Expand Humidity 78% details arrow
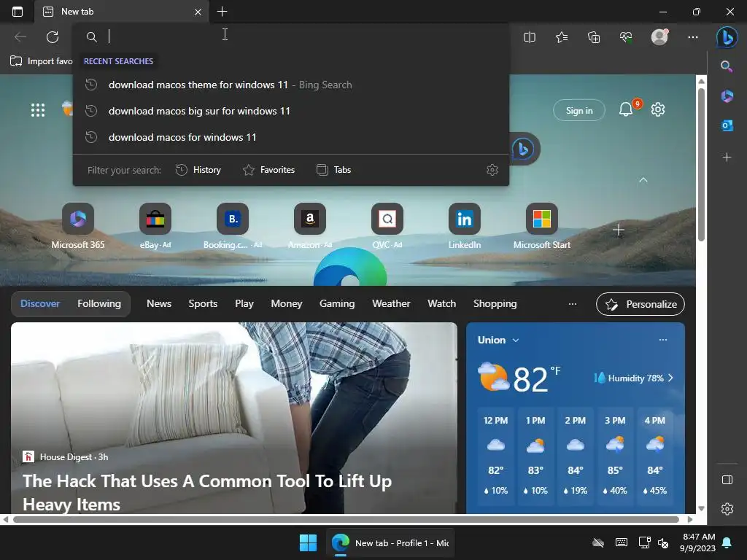 pos(670,378)
